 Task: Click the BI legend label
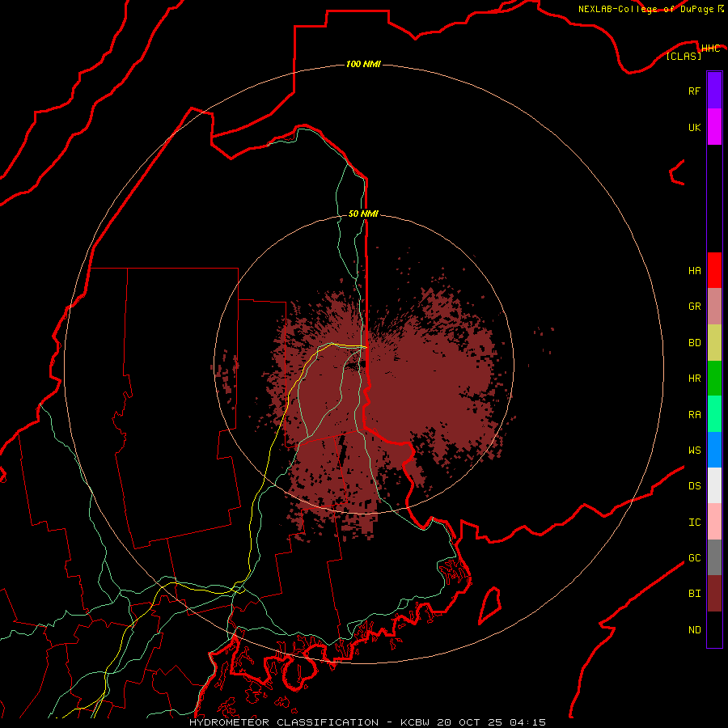[694, 594]
